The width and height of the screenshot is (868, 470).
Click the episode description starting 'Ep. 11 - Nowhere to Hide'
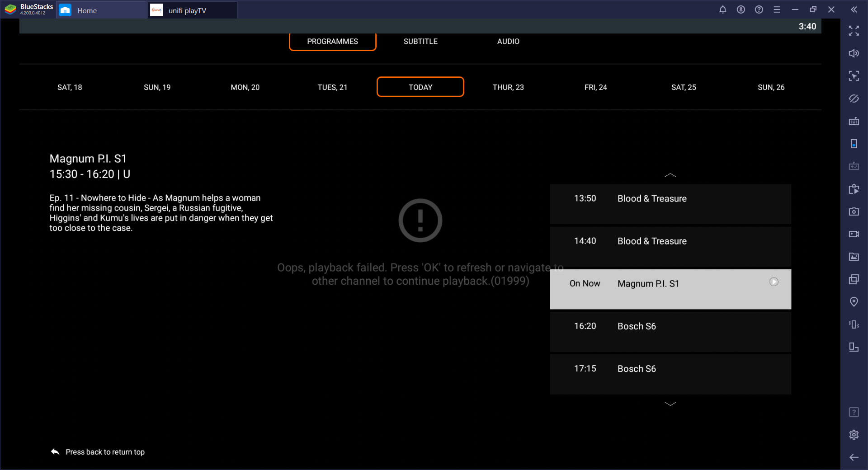coord(161,213)
